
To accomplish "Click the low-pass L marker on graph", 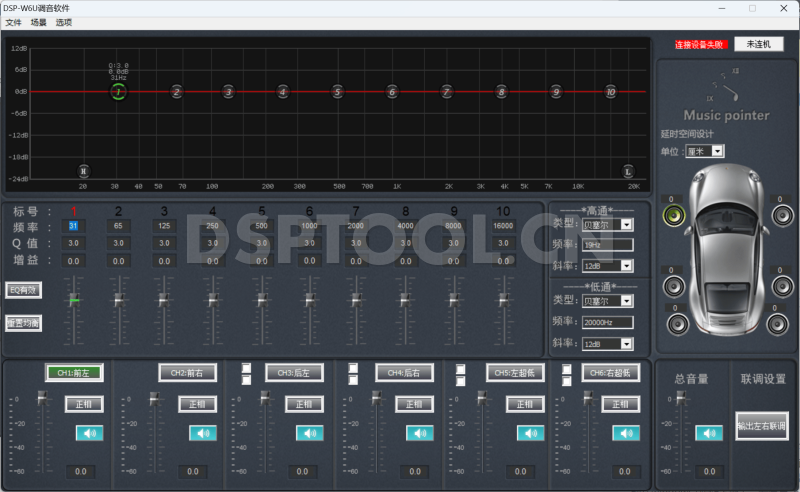I will coord(628,171).
